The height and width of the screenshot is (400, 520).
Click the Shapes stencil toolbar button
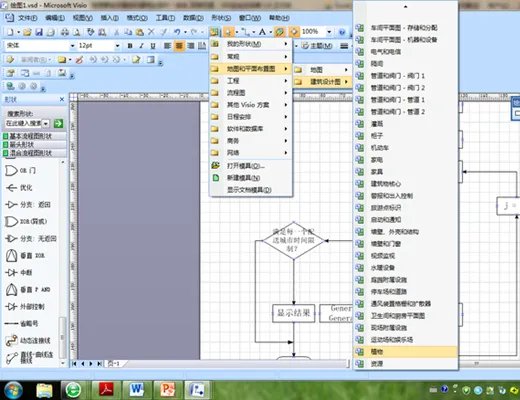coord(215,32)
